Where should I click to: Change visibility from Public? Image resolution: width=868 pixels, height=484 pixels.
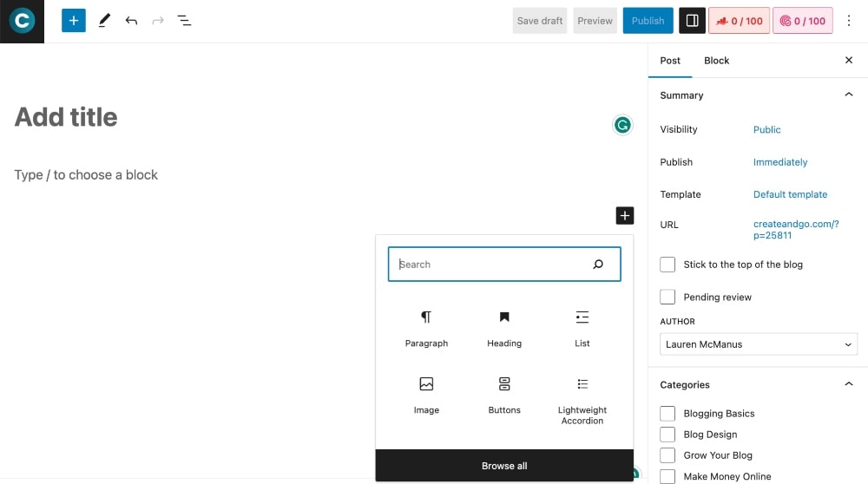[x=766, y=129]
